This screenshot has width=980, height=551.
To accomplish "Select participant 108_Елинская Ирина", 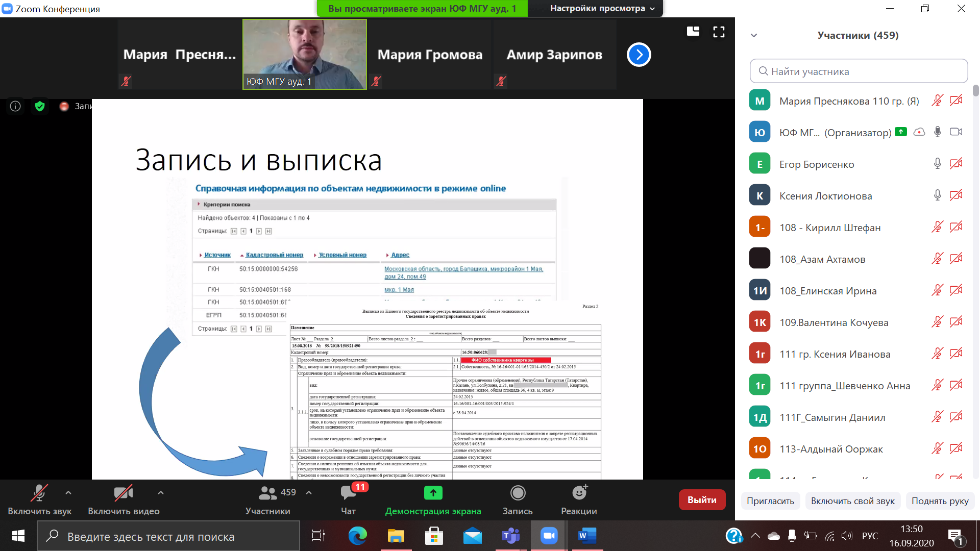I will (x=859, y=290).
